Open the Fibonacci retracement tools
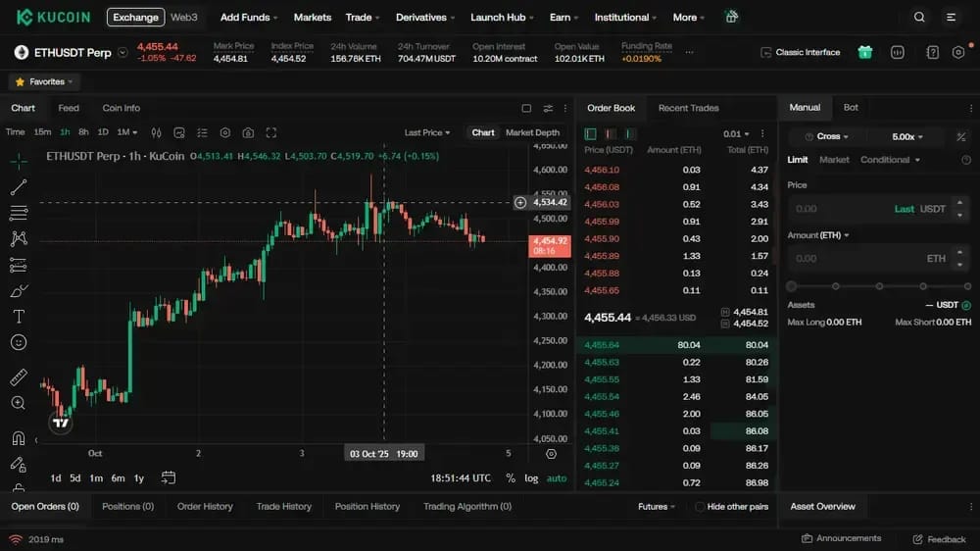The height and width of the screenshot is (551, 980). click(x=19, y=213)
